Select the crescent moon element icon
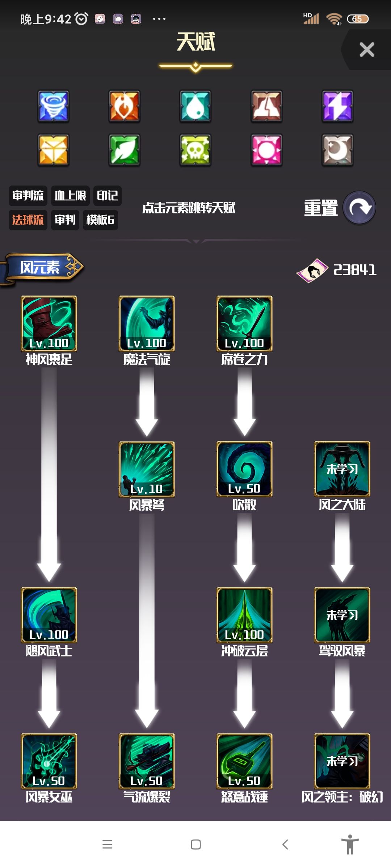The image size is (391, 868). (x=337, y=150)
